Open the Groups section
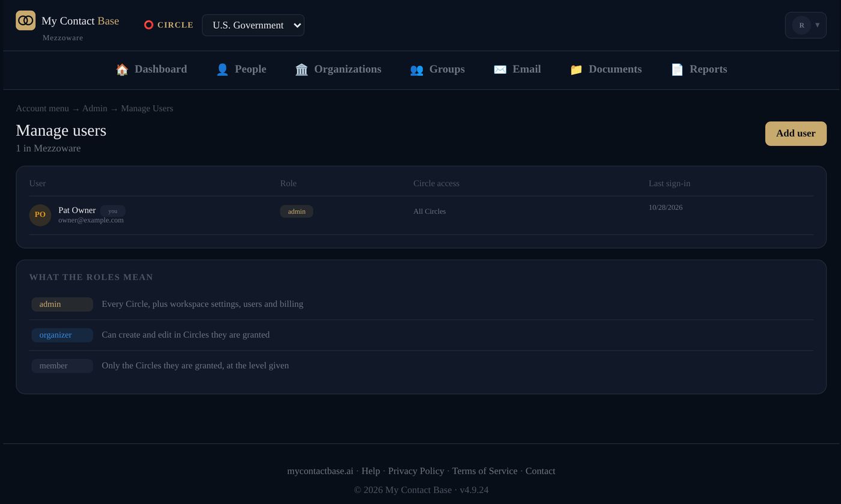The height and width of the screenshot is (504, 841). click(x=437, y=69)
